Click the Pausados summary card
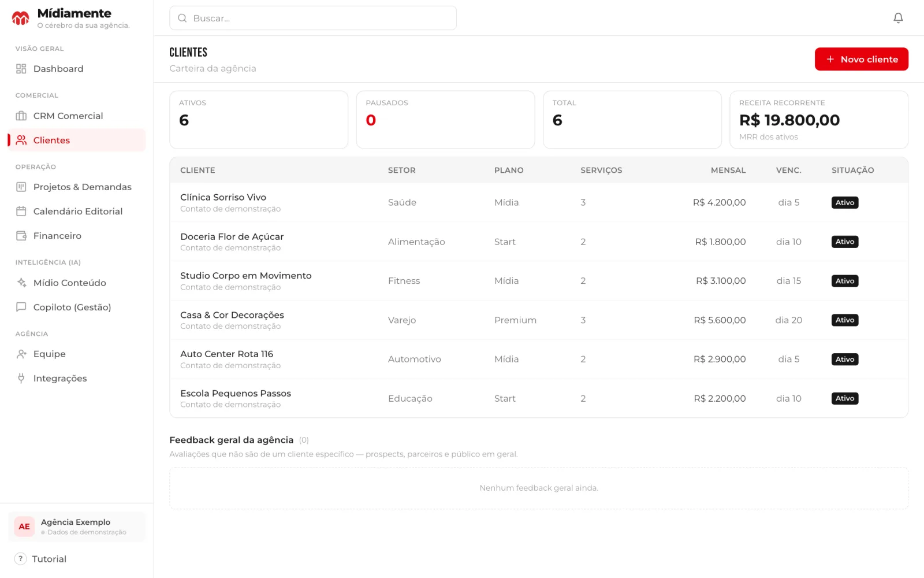 [445, 120]
